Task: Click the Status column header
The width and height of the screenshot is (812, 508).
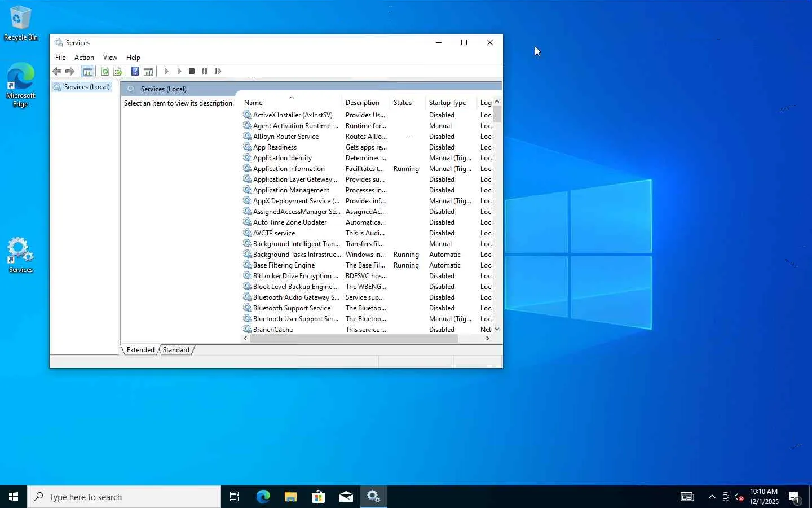Action: [x=403, y=103]
